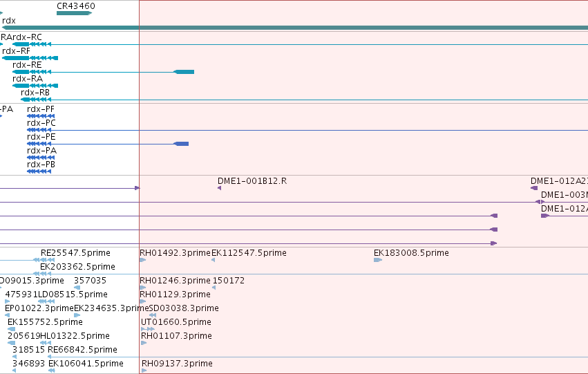This screenshot has width=588, height=374.
Task: Select the RH01246.3prime EST label
Action: click(x=175, y=281)
